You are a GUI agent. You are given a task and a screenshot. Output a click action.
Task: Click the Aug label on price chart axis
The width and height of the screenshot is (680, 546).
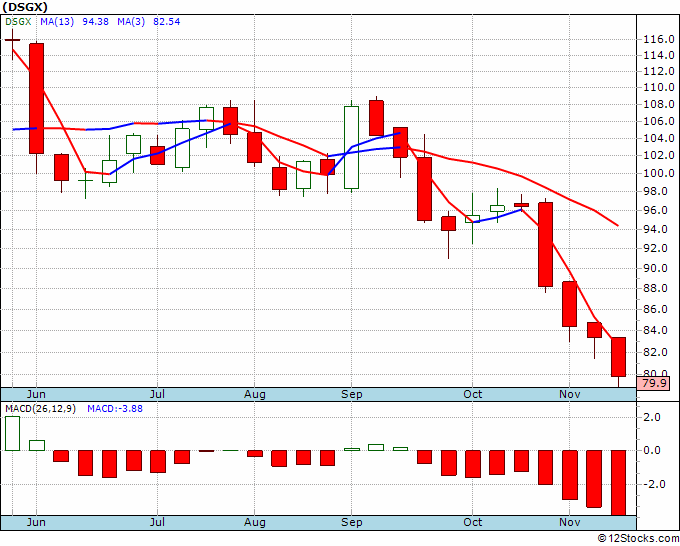[x=255, y=394]
